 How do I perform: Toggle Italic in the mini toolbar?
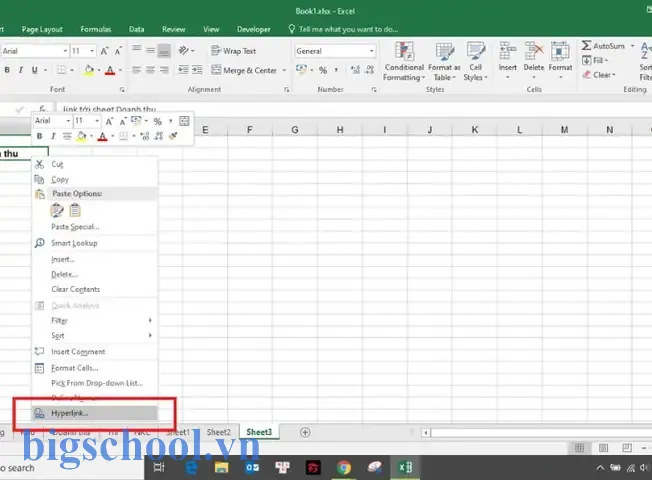pos(53,136)
